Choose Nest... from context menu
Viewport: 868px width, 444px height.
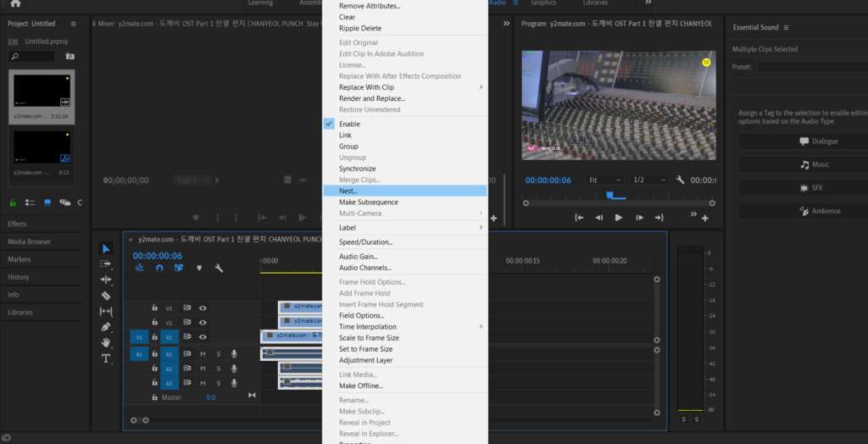tap(405, 191)
